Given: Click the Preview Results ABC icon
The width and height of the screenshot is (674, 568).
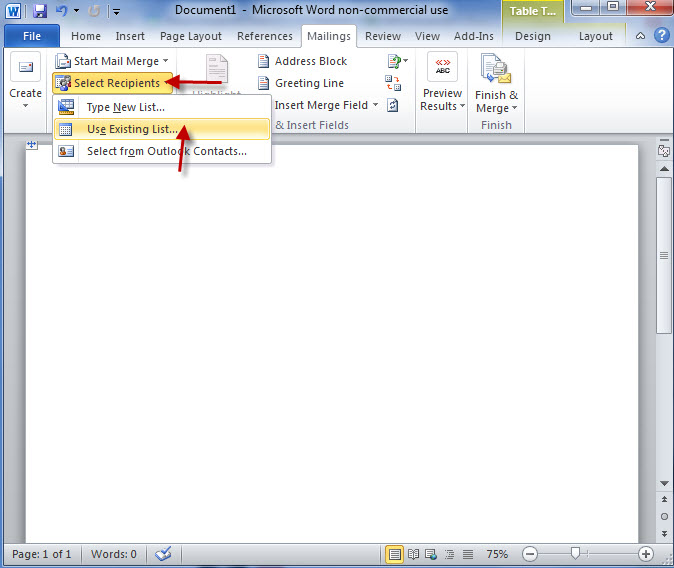Looking at the screenshot, I should 442,67.
